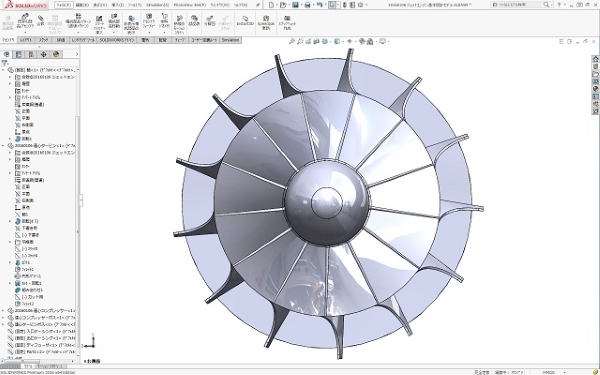Click the Zoom to Fit magnifier icon
Image resolution: width=600 pixels, height=375 pixels.
pyautogui.click(x=292, y=41)
